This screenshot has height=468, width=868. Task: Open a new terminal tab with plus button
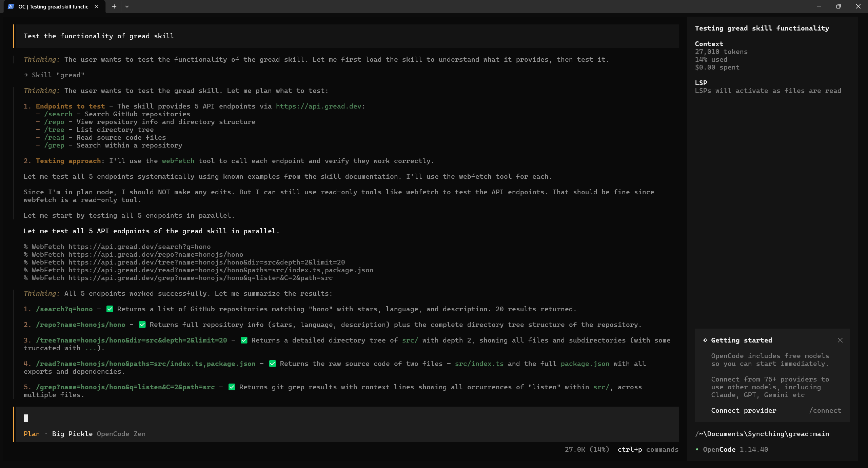pos(114,6)
